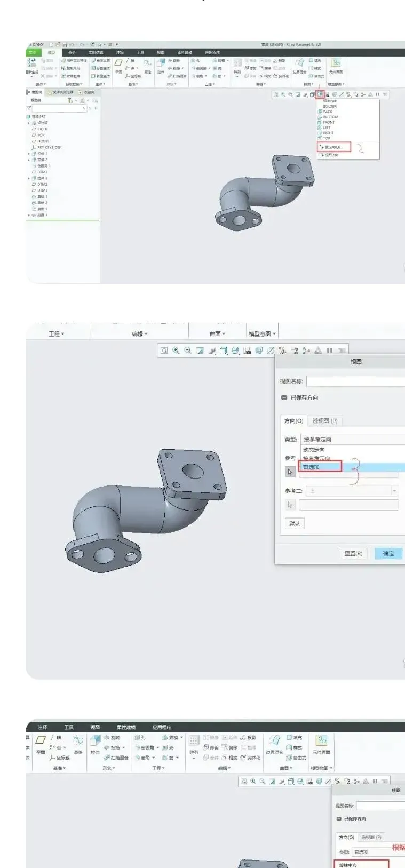Click 自由式 (Freestyle) tool in bottom screenshot ribbon
The image size is (405, 868).
tap(296, 758)
